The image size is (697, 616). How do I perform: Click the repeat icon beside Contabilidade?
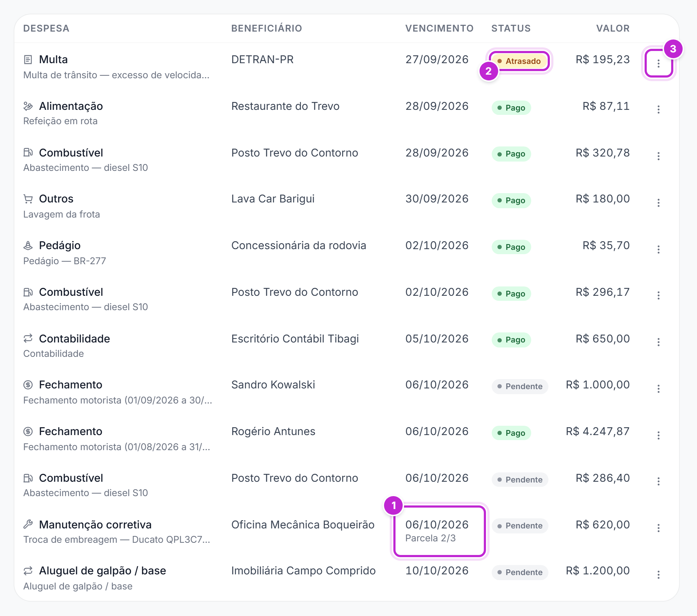coord(28,339)
